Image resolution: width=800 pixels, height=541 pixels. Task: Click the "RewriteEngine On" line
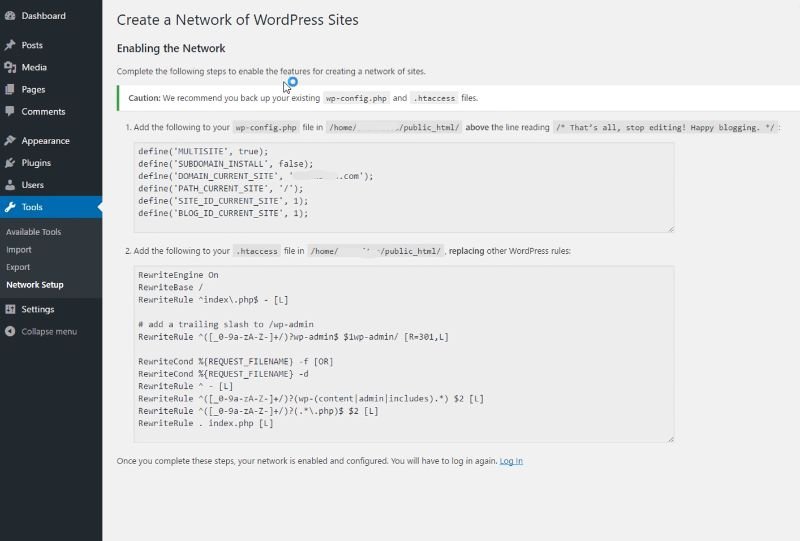tap(178, 275)
